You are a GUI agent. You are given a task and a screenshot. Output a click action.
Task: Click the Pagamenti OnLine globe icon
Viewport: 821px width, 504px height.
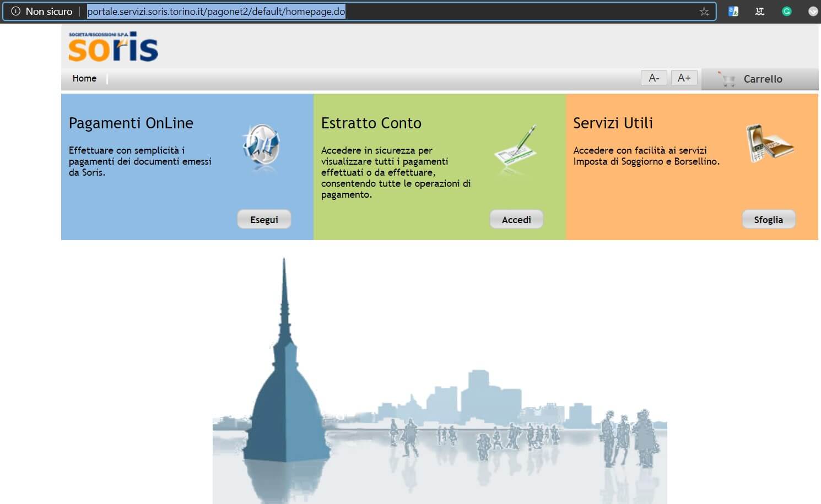pyautogui.click(x=261, y=145)
